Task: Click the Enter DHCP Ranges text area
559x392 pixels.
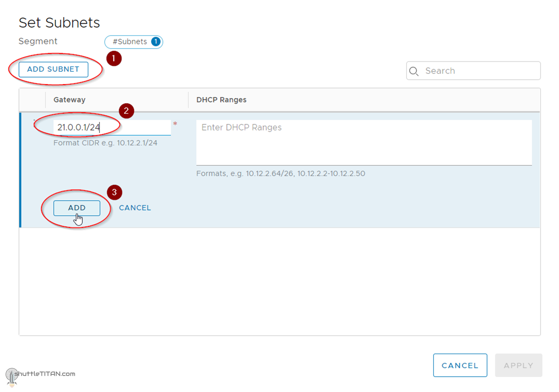Action: [364, 142]
